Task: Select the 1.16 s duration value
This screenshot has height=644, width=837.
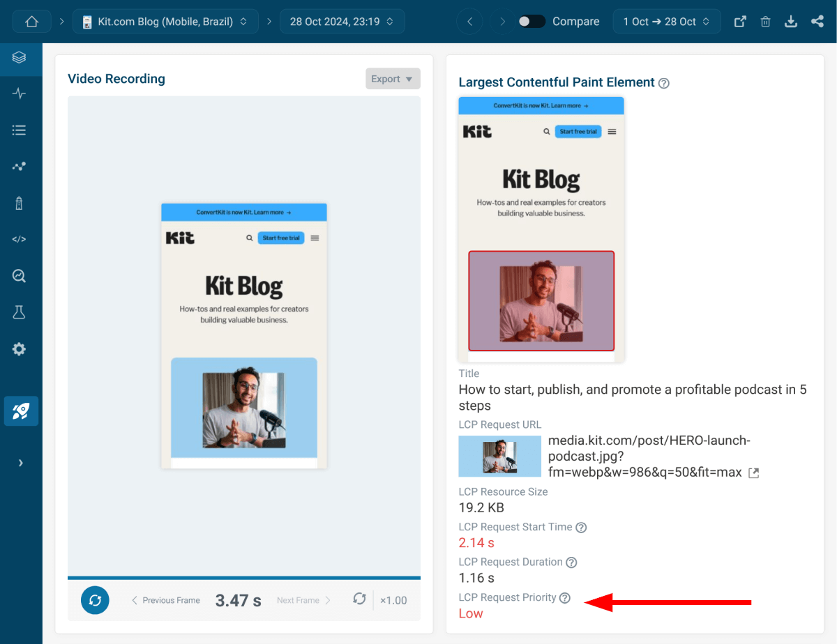Action: 476,578
